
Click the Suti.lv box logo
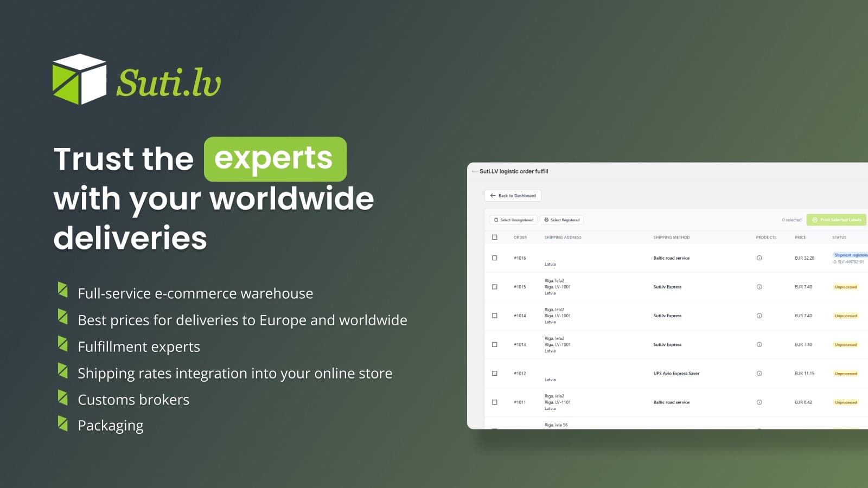pos(79,79)
